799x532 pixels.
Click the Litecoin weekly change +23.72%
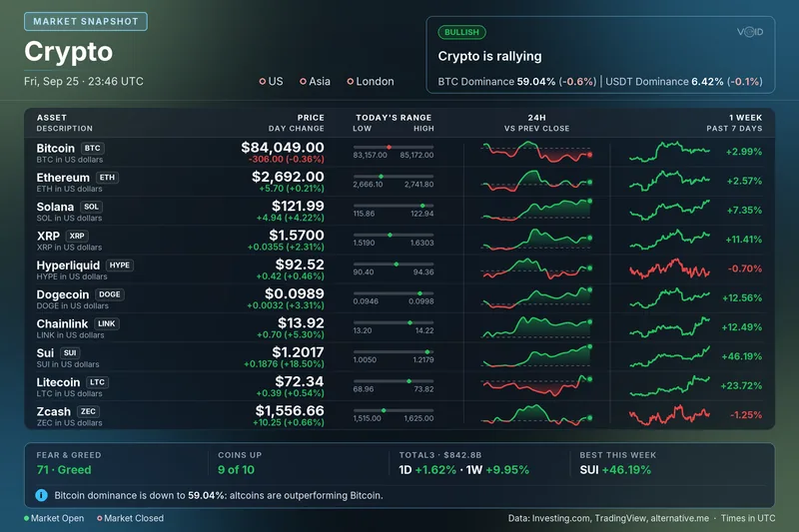[x=741, y=385]
